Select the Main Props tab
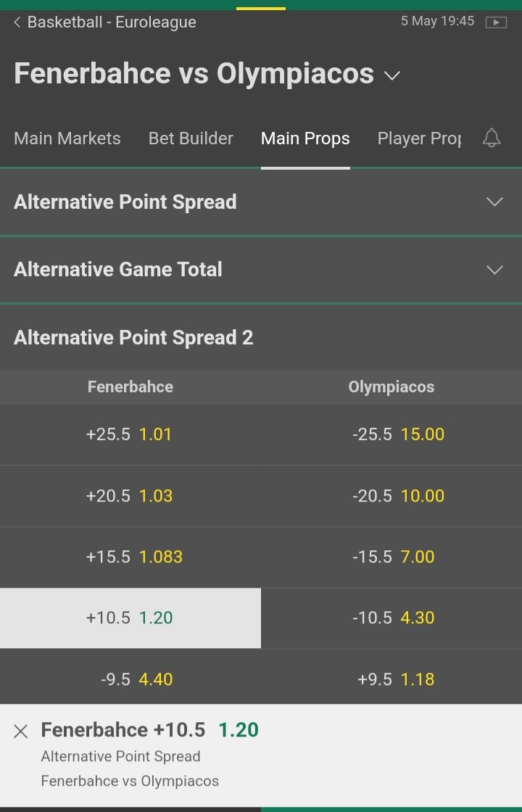 pyautogui.click(x=305, y=138)
